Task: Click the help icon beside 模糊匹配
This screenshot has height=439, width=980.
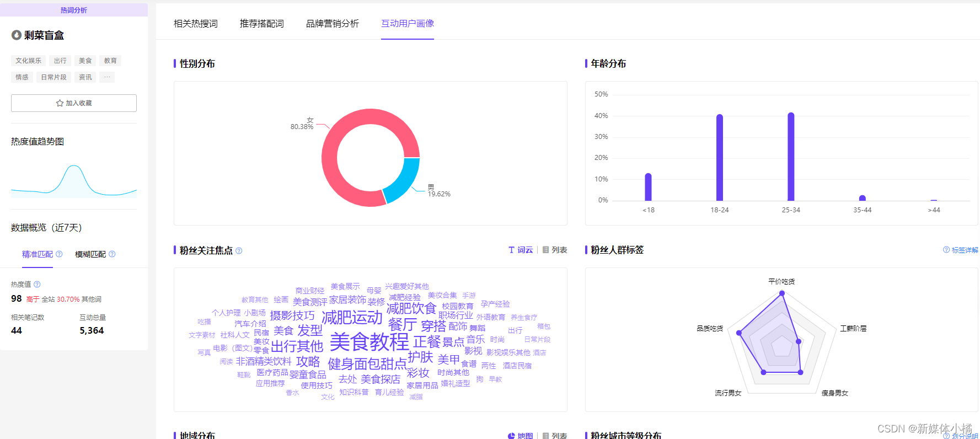Action: (112, 254)
